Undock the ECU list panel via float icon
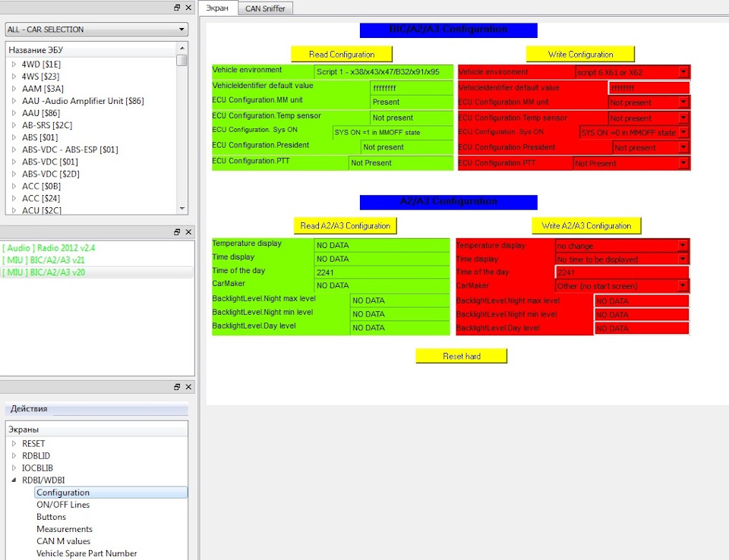This screenshot has width=729, height=560. [x=177, y=8]
